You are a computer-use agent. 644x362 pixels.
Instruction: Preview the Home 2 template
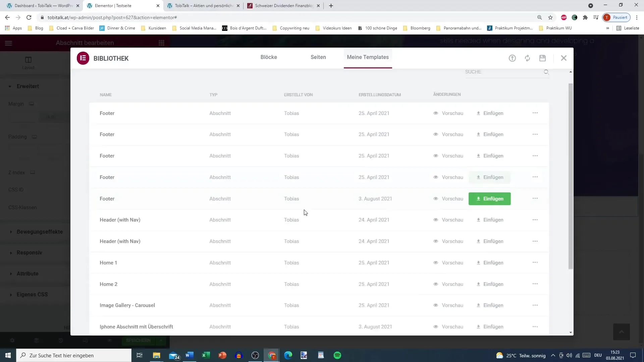pos(448,284)
